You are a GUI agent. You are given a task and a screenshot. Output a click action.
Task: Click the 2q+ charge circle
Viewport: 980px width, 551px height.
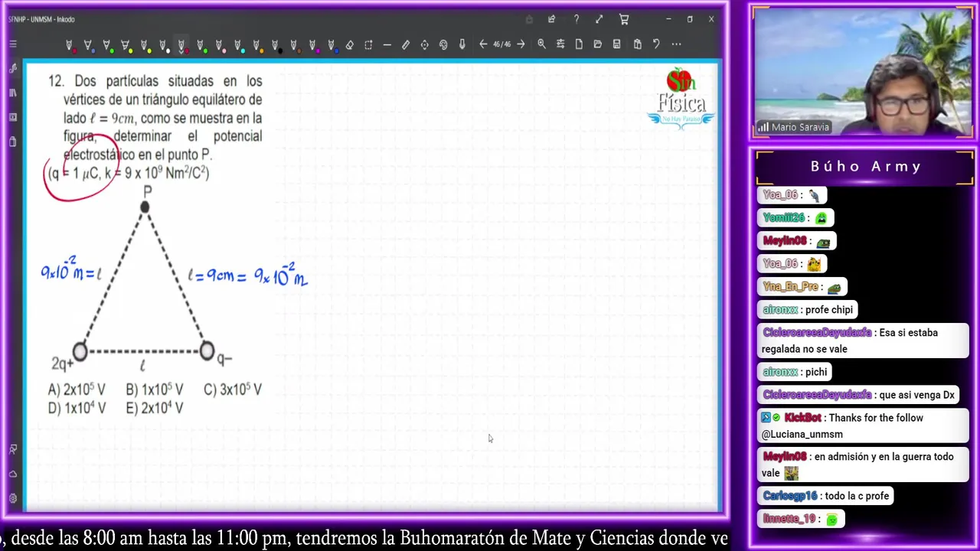click(x=80, y=352)
